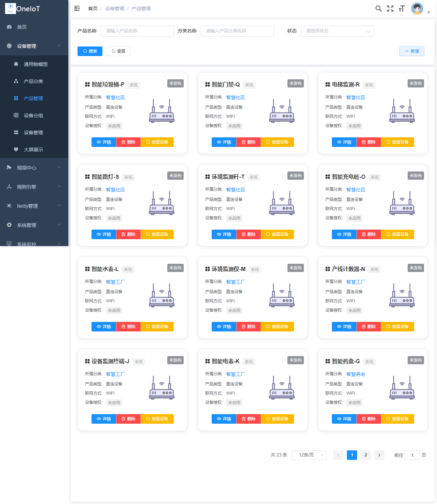
Task: Focus the 分类名称 input field
Action: click(x=237, y=31)
